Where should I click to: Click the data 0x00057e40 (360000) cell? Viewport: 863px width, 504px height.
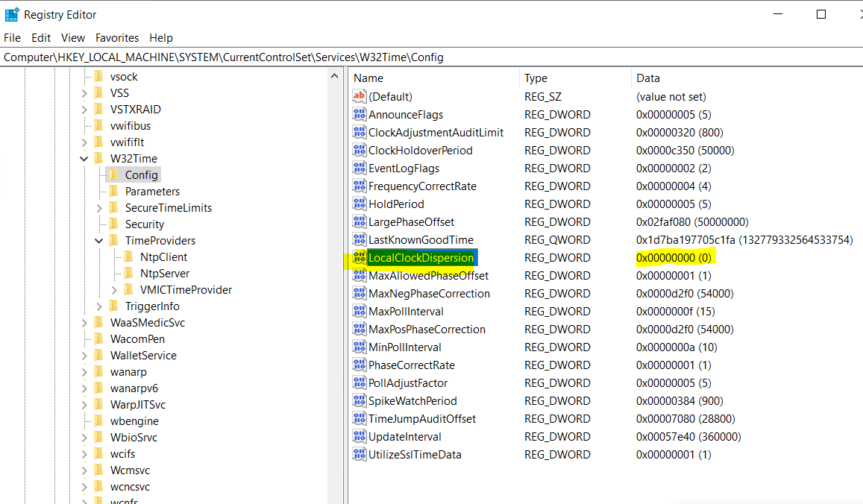688,436
